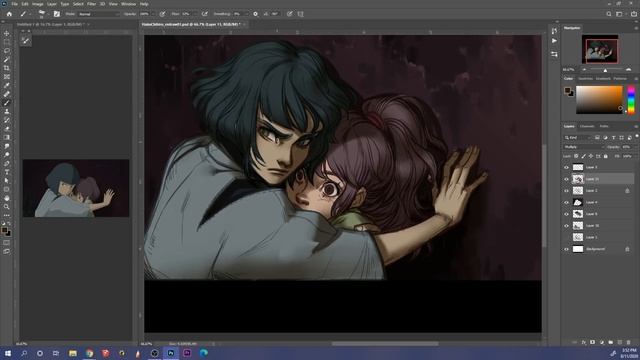Toggle airbrush build-up effects

tap(204, 14)
